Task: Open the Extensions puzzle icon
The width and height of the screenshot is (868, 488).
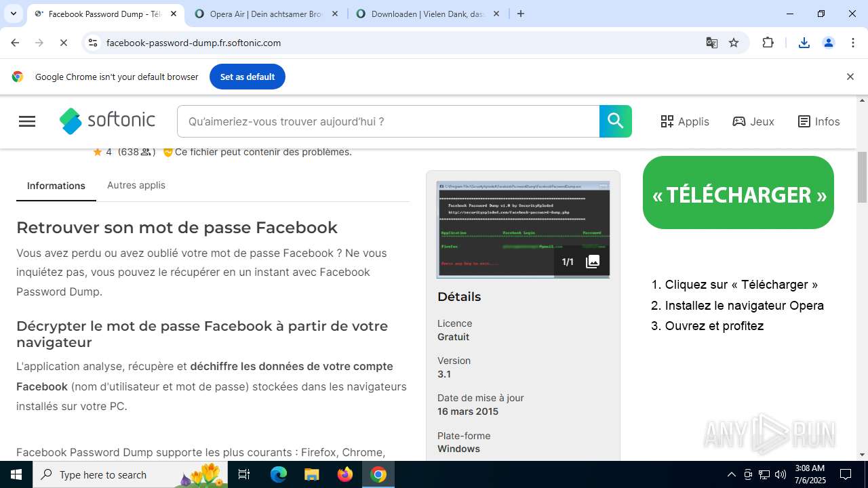Action: click(x=768, y=43)
